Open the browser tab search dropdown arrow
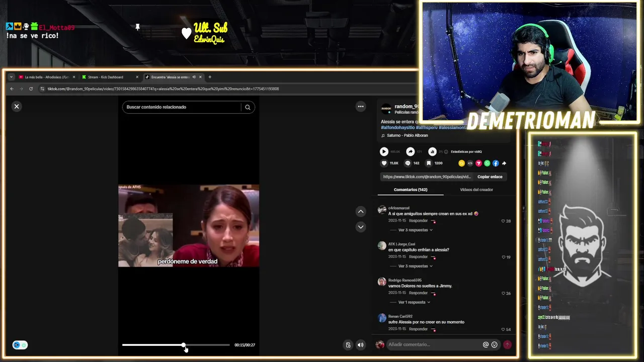 click(11, 77)
